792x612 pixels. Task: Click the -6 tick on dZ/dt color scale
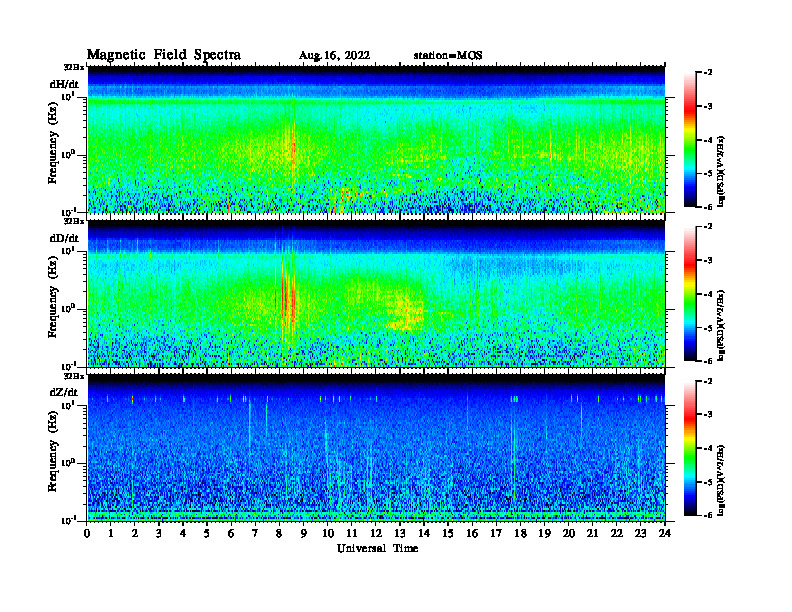pos(708,515)
